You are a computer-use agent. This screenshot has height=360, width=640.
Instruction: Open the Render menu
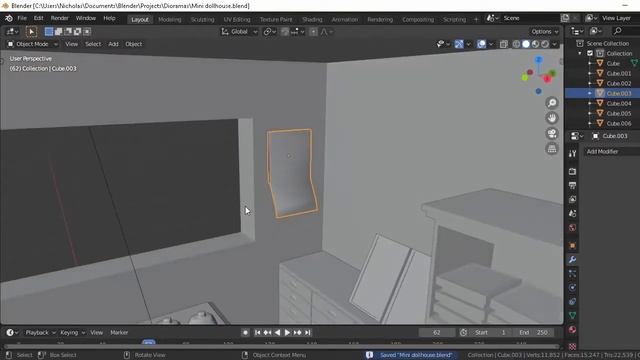click(60, 18)
